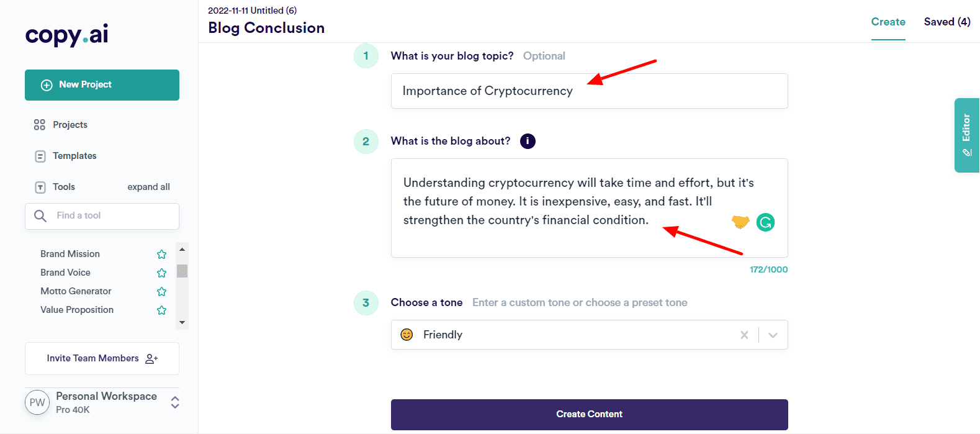The height and width of the screenshot is (434, 980).
Task: Open the tone dropdown arrow
Action: click(x=773, y=335)
